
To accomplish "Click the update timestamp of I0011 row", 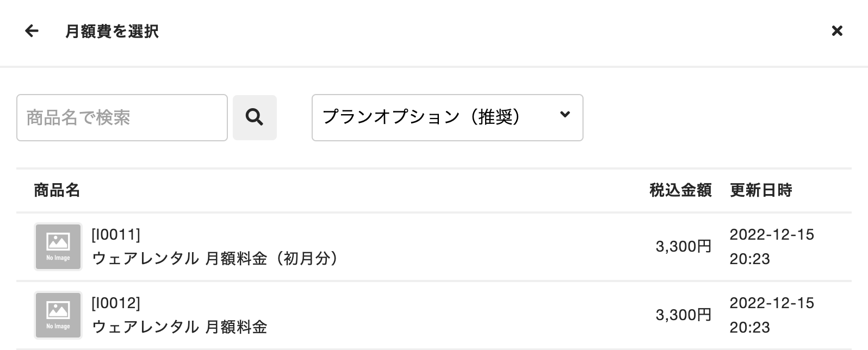I will tap(771, 247).
